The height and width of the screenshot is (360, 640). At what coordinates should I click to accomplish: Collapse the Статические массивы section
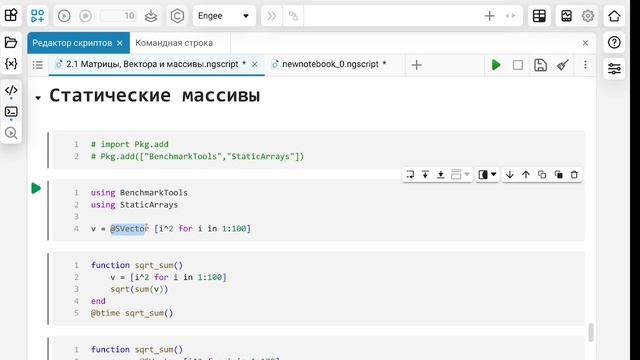(x=38, y=98)
